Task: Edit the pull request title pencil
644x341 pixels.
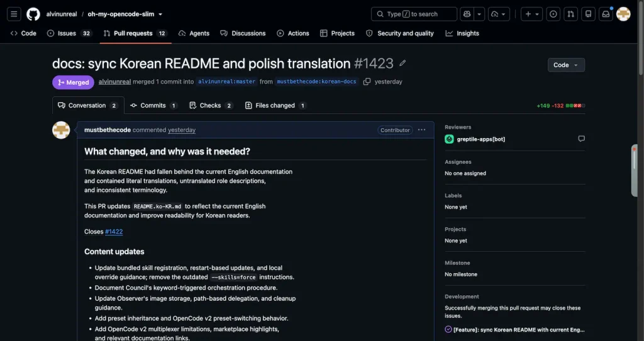Action: pyautogui.click(x=402, y=63)
